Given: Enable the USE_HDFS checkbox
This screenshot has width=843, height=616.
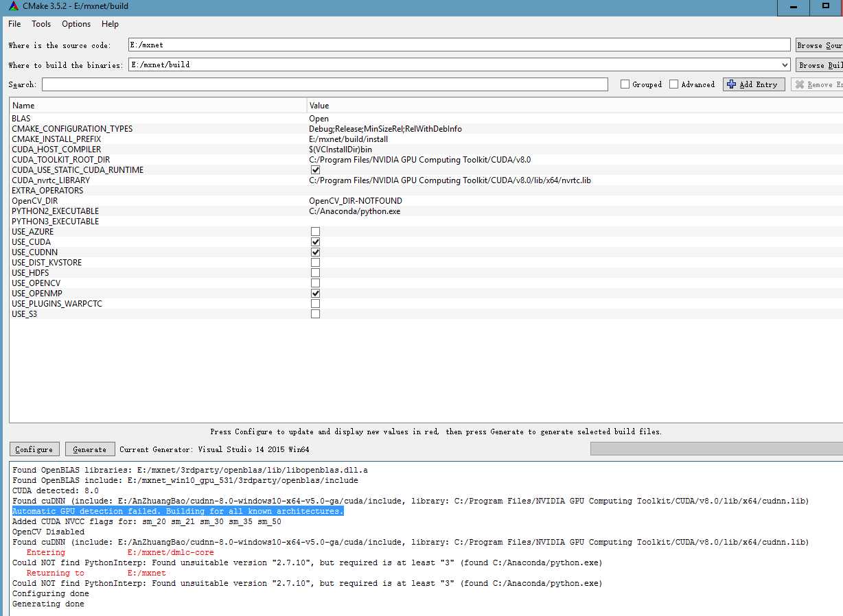Looking at the screenshot, I should tap(315, 273).
